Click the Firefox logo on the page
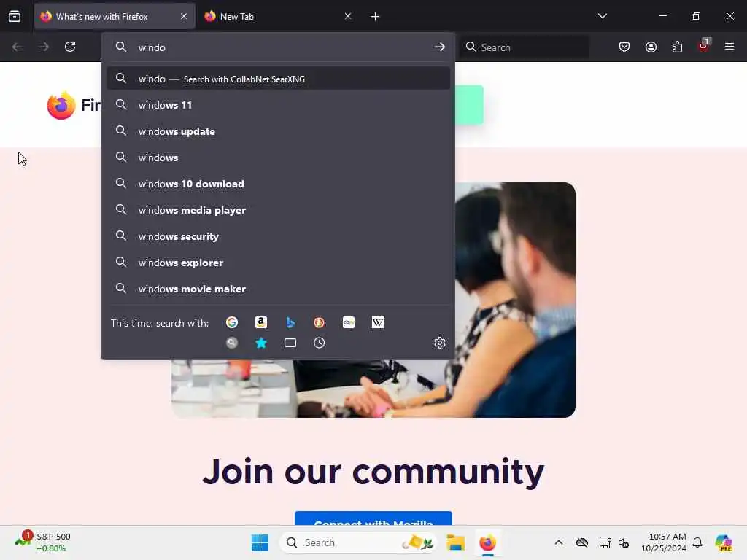 61,105
